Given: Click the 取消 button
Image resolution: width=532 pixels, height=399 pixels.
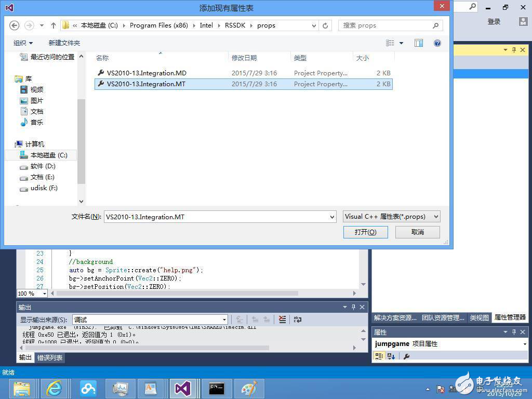Looking at the screenshot, I should 417,232.
